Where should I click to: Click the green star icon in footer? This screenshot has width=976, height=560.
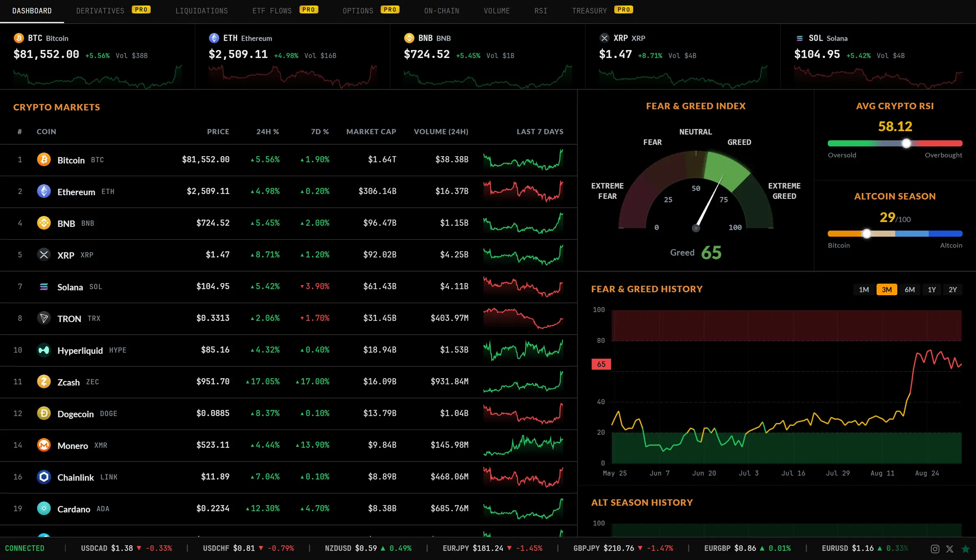tap(965, 549)
